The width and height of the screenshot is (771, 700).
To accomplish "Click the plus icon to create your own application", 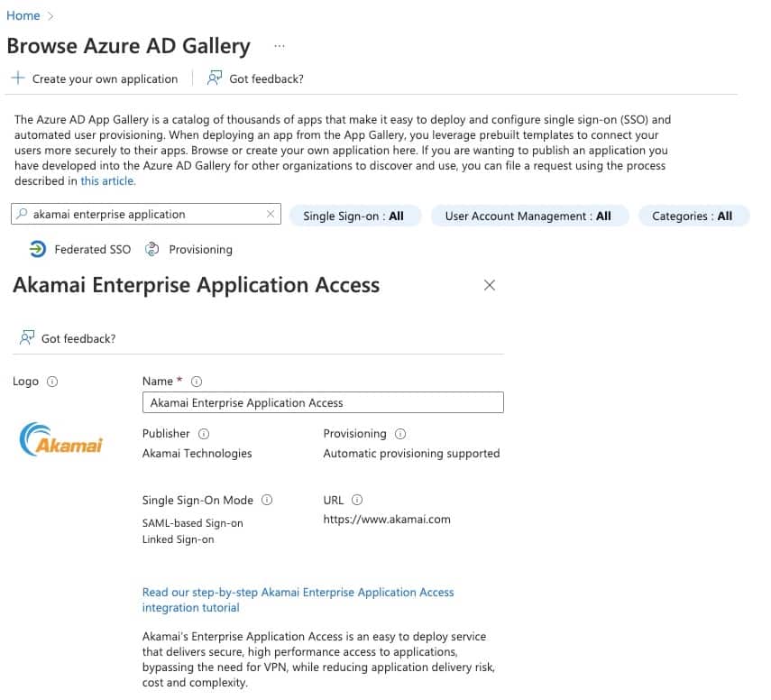I will point(17,78).
